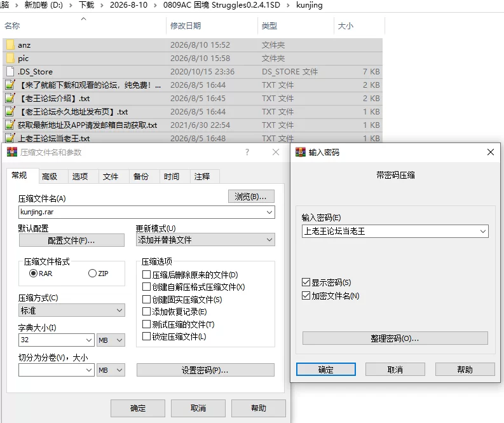
Task: Enable 添加恢复记录 checkbox
Action: [x=146, y=312]
